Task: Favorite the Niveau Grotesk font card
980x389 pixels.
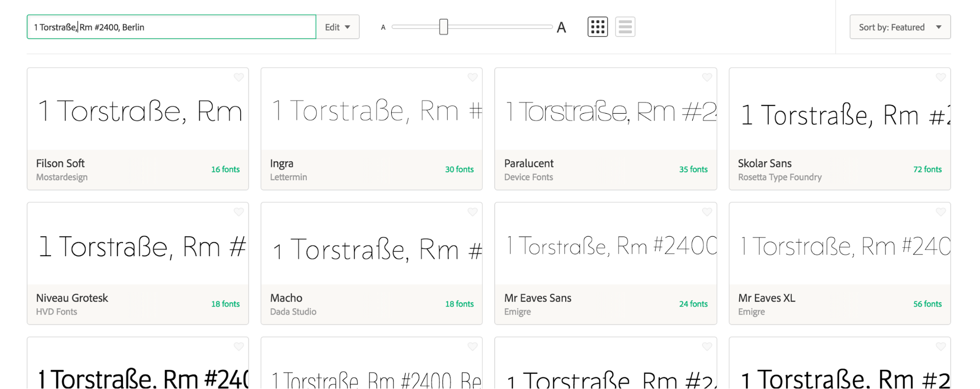Action: pyautogui.click(x=239, y=212)
